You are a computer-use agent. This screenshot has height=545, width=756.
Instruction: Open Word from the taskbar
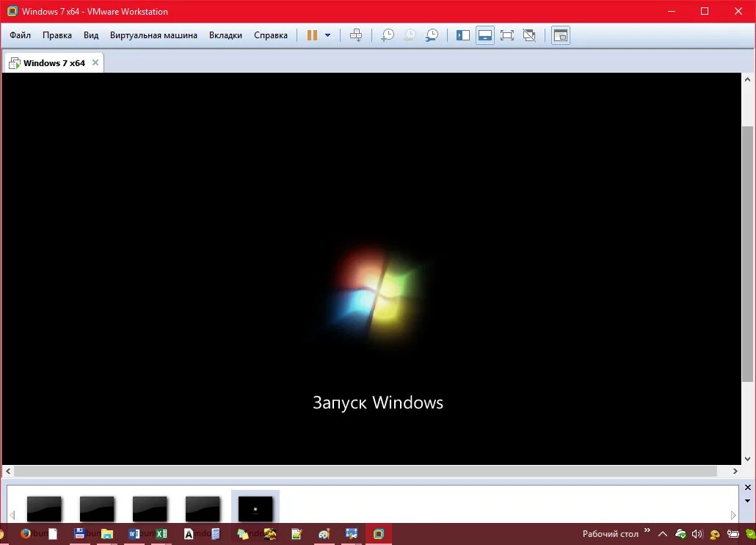pos(134,534)
